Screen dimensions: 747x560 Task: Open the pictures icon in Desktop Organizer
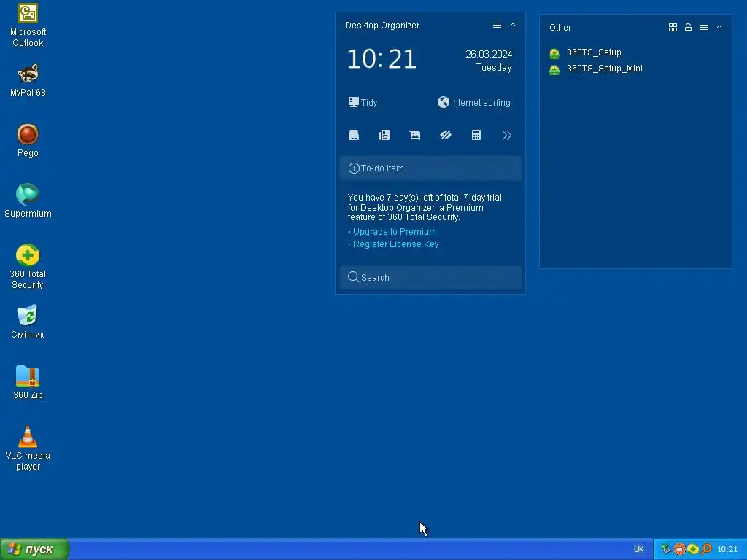pos(415,135)
